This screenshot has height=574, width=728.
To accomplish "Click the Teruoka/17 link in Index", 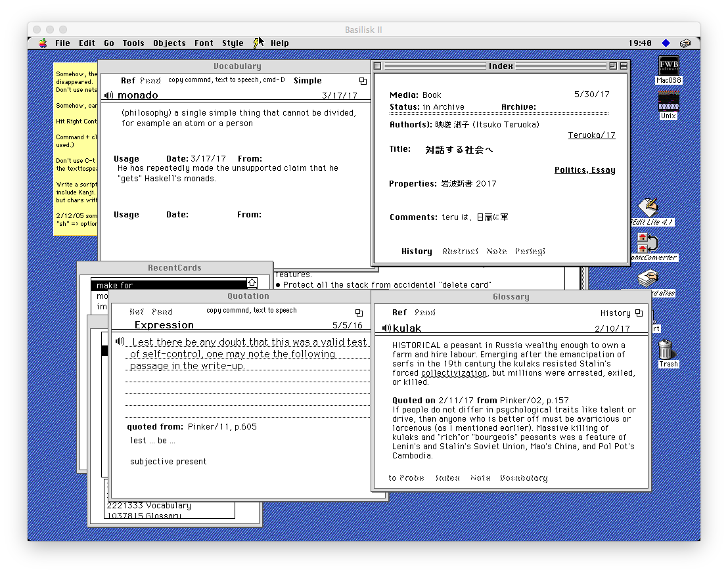I will pos(591,135).
